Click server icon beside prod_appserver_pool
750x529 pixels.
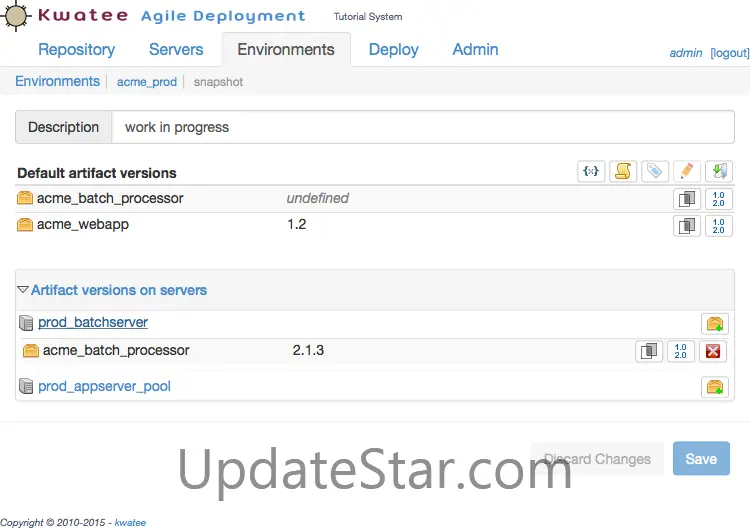click(26, 386)
